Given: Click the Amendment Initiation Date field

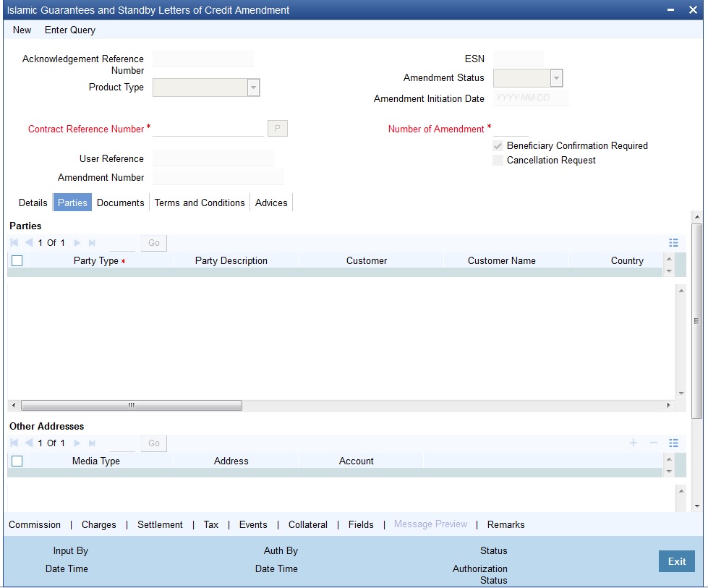Looking at the screenshot, I should point(531,98).
